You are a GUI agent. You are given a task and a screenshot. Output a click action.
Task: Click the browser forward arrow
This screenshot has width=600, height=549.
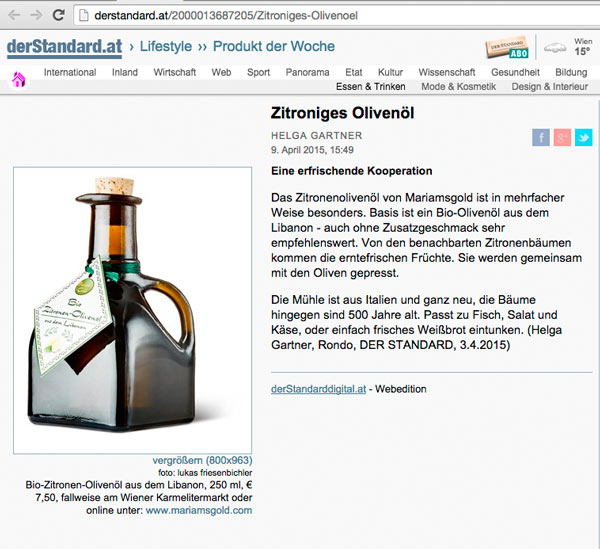pos(36,15)
